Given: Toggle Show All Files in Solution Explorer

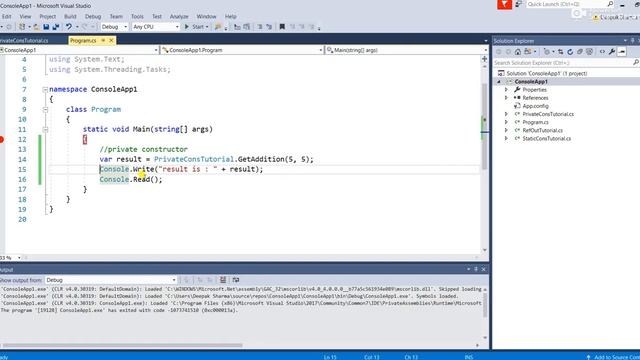Looking at the screenshot, I should 589,52.
